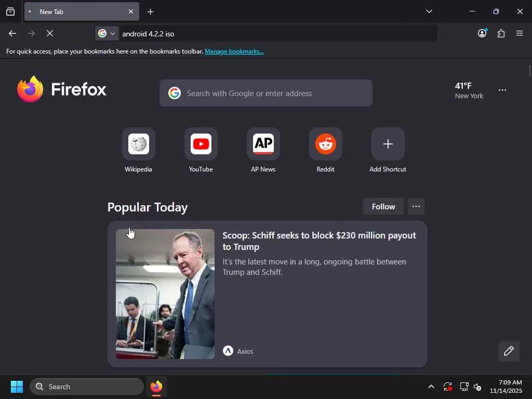The image size is (532, 399).
Task: Open Firefox View icon in tab strip
Action: tap(10, 11)
